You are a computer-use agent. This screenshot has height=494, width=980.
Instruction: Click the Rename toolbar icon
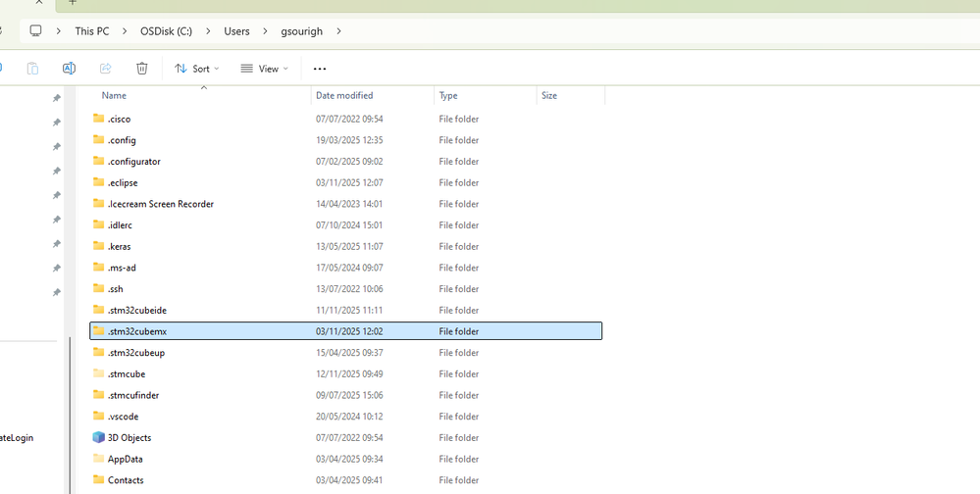click(69, 68)
